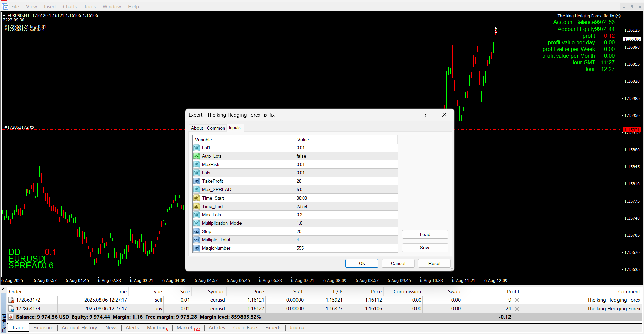
Task: Click the Lot1 variable icon
Action: click(197, 148)
